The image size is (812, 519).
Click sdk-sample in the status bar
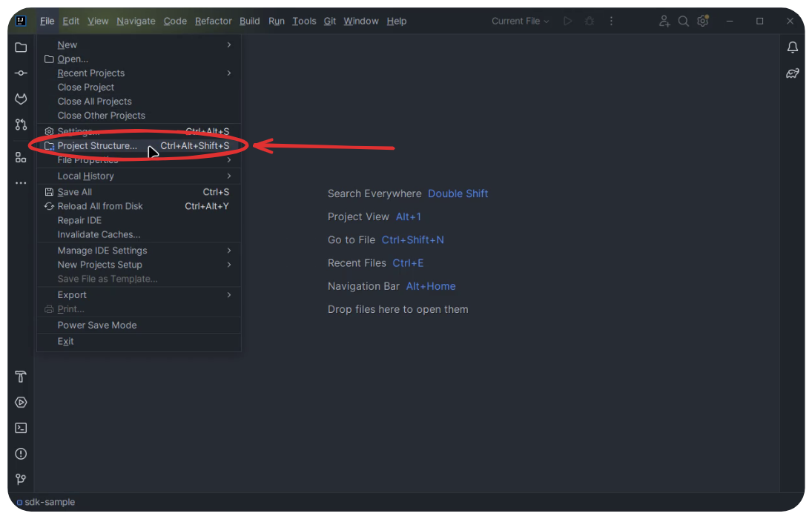point(45,503)
